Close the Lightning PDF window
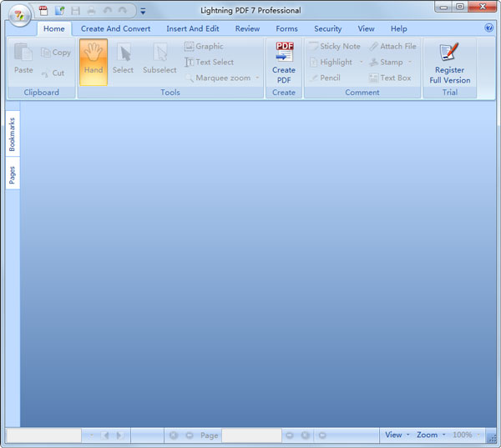Image resolution: width=501 pixels, height=448 pixels. 483,7
